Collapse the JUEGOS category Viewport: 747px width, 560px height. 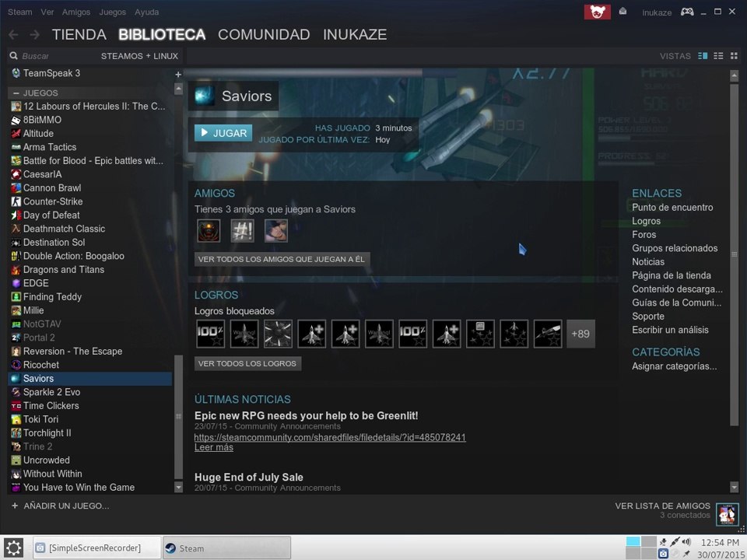pyautogui.click(x=16, y=93)
